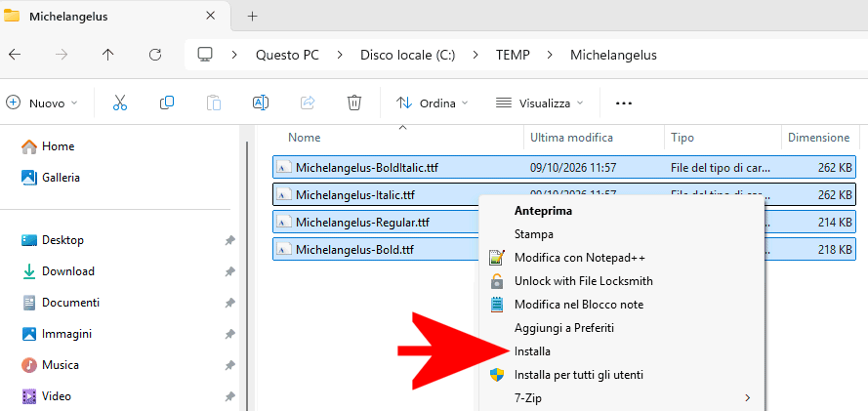Navigate to Questo PC in breadcrumb
This screenshot has width=868, height=411.
[x=287, y=55]
